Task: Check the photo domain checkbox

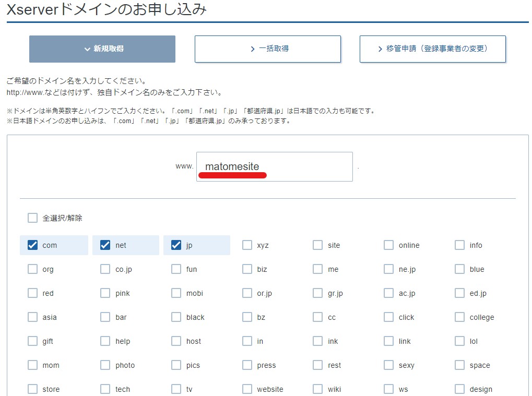Action: pos(105,365)
